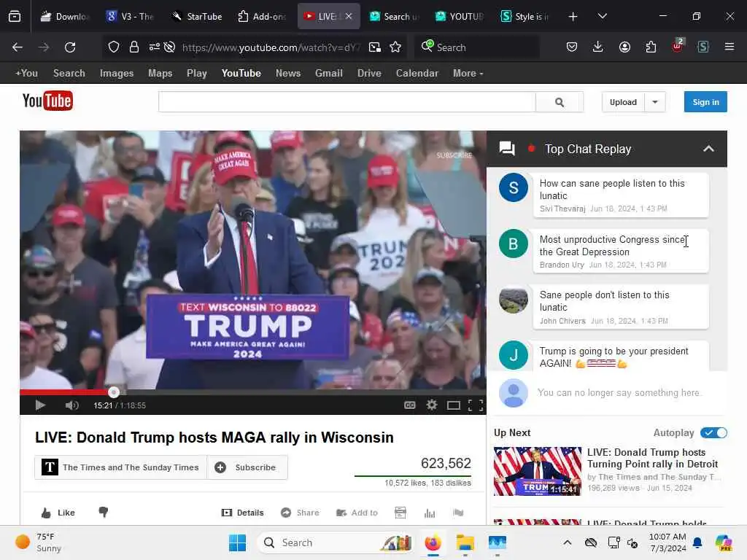The image size is (747, 560).
Task: Open the Share tab
Action: 300,513
